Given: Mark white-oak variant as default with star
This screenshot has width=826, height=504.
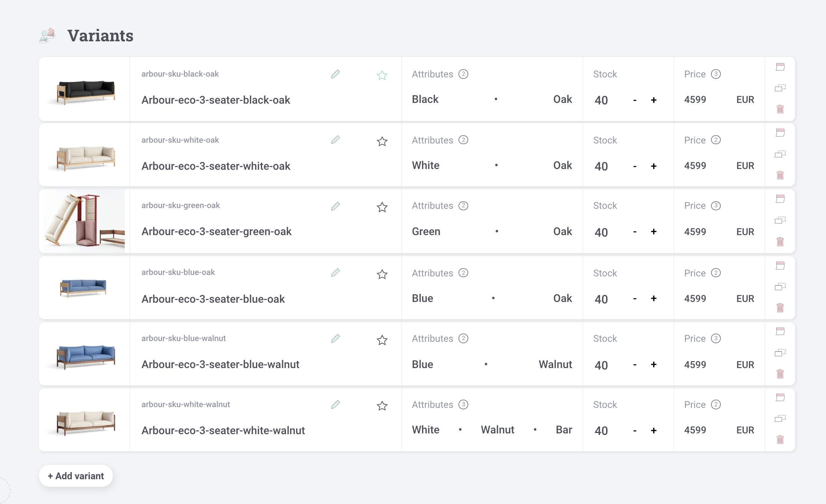Looking at the screenshot, I should tap(382, 142).
